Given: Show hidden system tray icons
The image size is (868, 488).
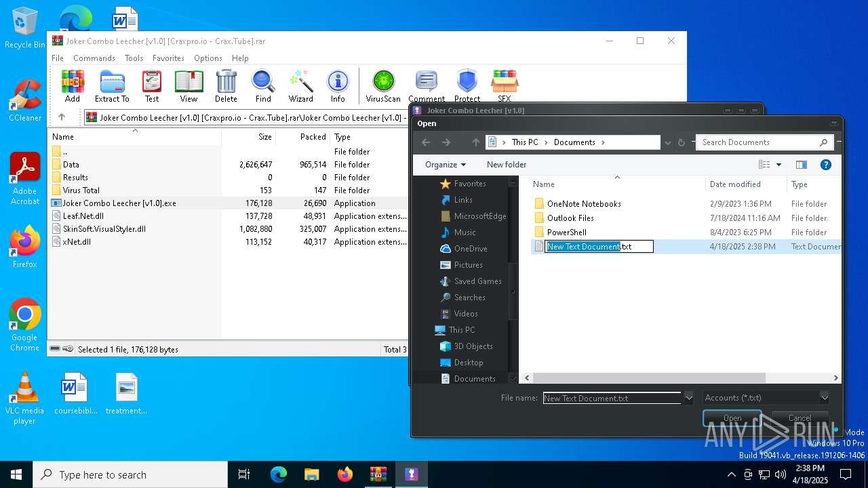Looking at the screenshot, I should click(731, 474).
